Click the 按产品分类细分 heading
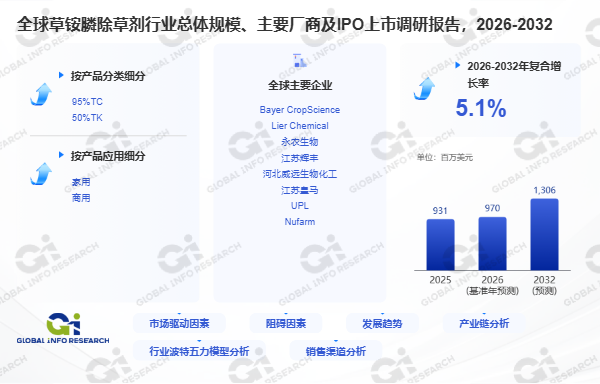This screenshot has width=600, height=384. [108, 76]
